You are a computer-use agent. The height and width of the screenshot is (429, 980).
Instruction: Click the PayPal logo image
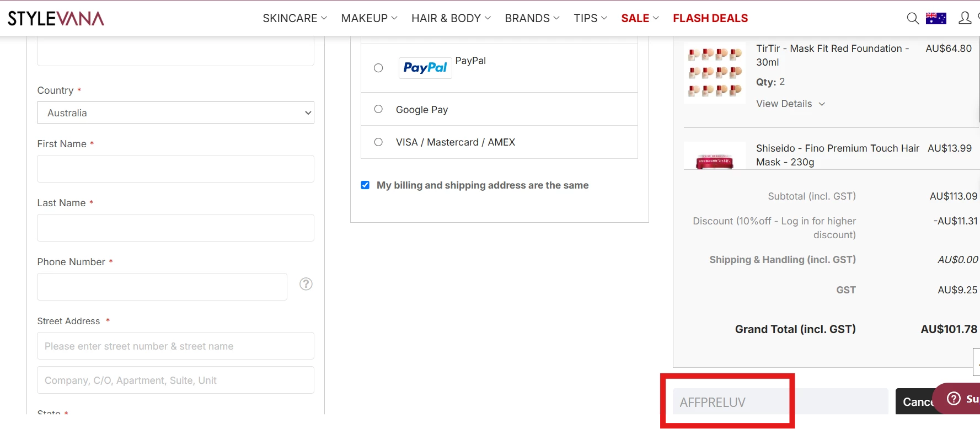(x=425, y=68)
